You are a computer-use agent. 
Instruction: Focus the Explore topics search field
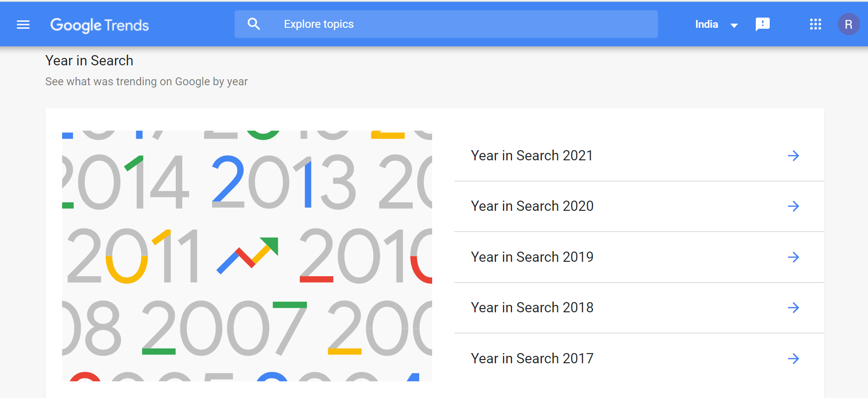pos(446,24)
